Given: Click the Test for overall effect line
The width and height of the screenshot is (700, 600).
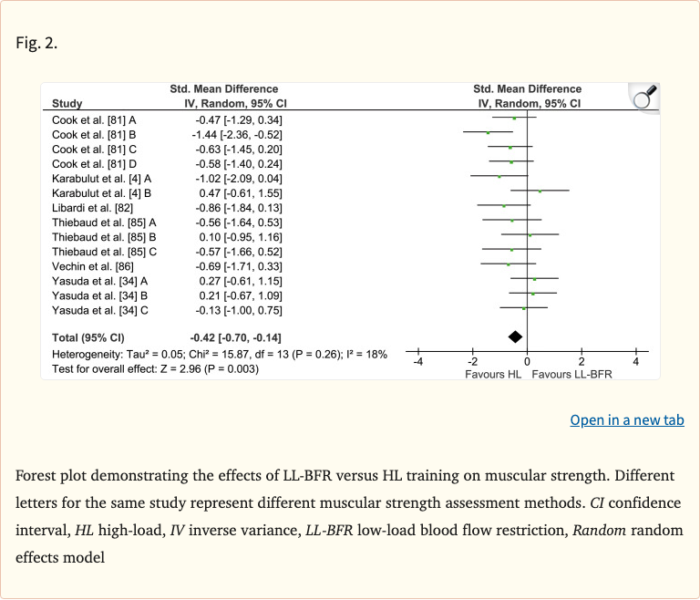Looking at the screenshot, I should pos(156,368).
